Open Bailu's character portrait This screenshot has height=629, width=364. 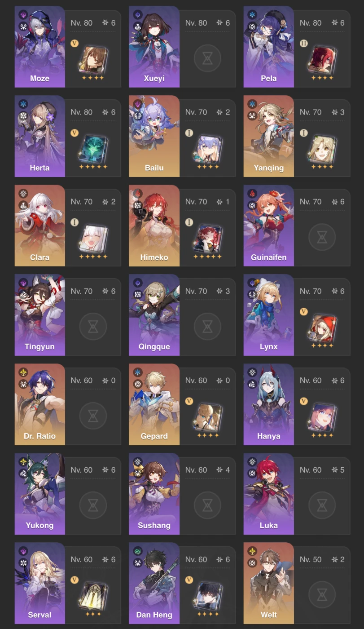(154, 136)
